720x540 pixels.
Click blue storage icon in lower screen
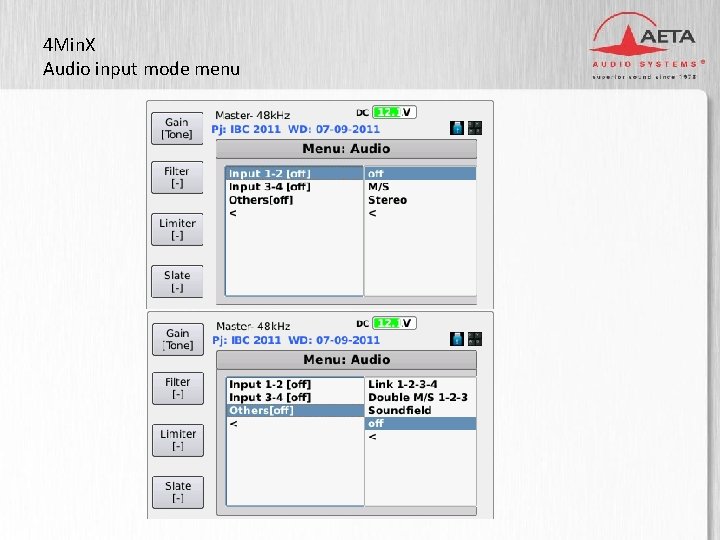click(x=457, y=339)
